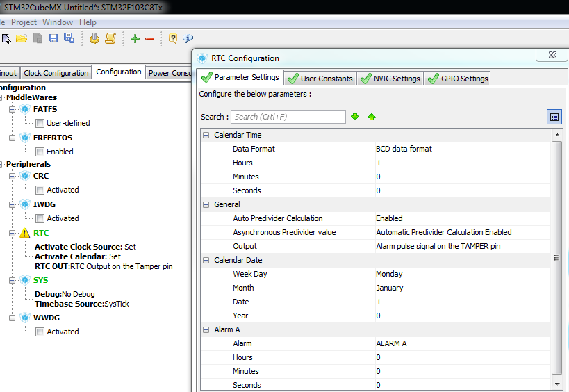This screenshot has height=392, width=569.
Task: Collapse the Alarm A section
Action: 206,330
